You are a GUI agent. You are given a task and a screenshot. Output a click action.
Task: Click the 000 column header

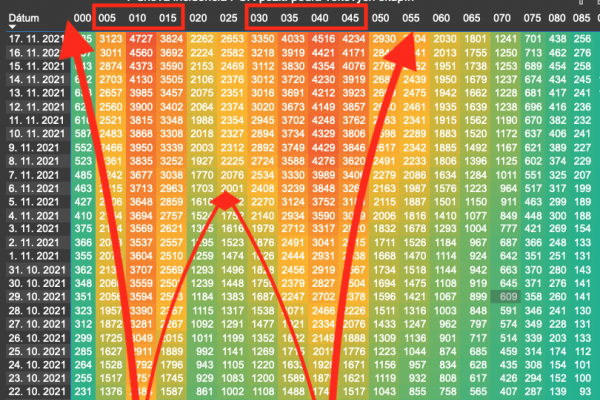82,18
